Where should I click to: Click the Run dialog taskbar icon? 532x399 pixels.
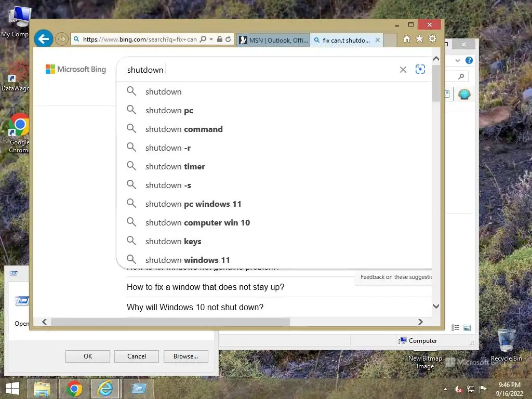click(x=138, y=389)
